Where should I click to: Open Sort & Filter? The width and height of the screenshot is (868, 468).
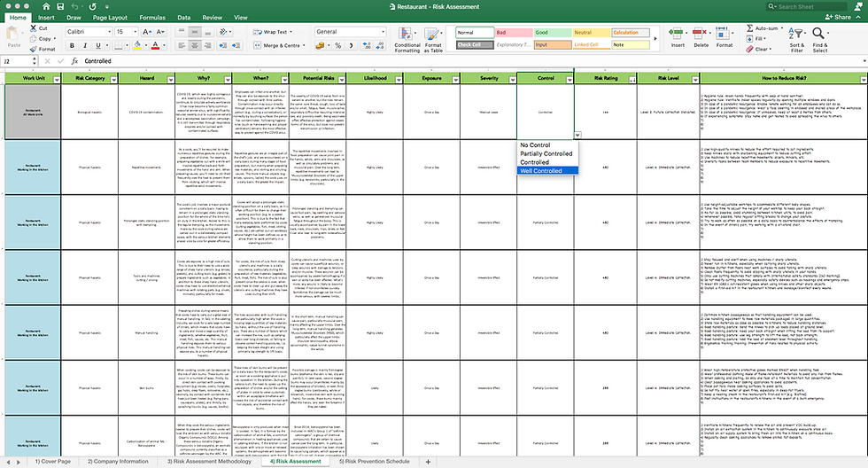tap(796, 39)
